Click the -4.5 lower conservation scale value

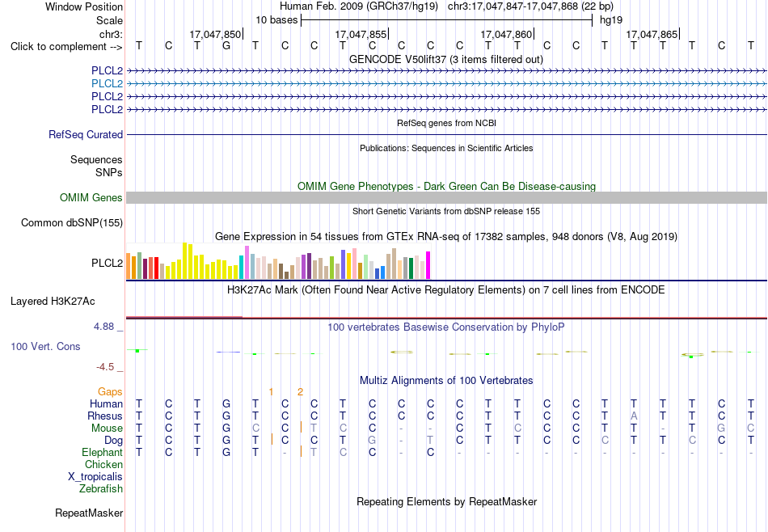point(105,367)
